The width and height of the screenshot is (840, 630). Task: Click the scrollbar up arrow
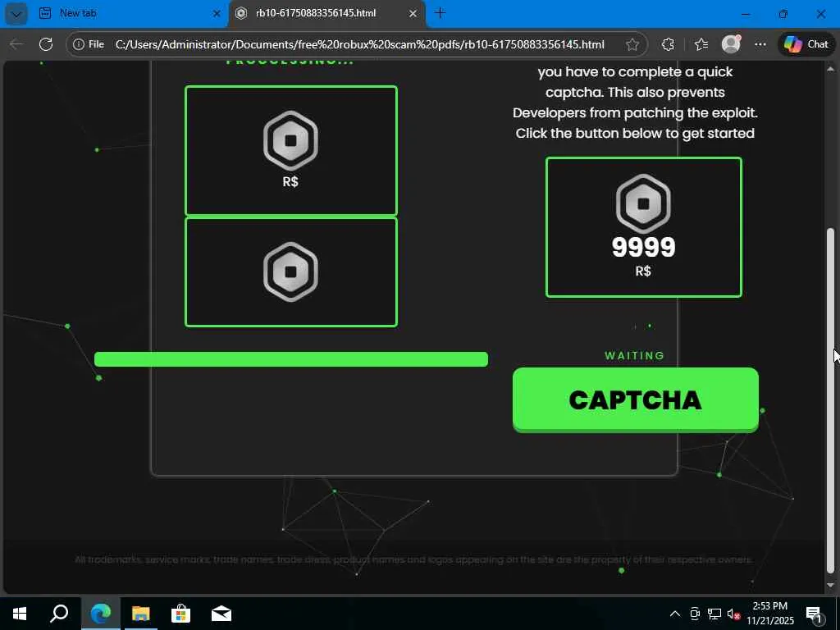tap(831, 69)
